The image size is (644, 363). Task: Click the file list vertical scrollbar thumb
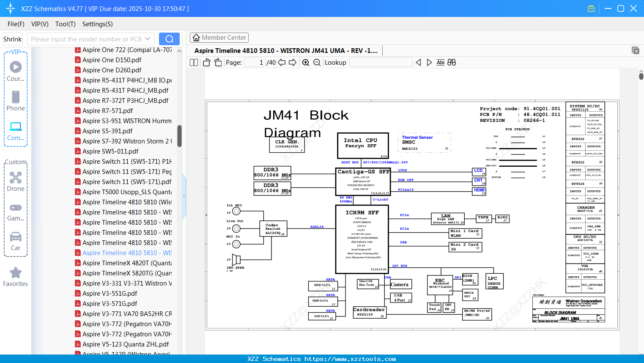179,136
